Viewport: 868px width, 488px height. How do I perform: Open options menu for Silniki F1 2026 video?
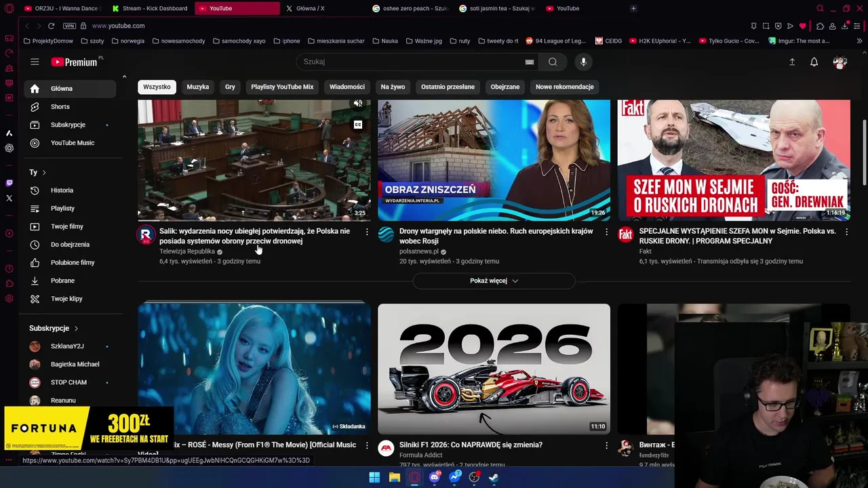coord(607,446)
